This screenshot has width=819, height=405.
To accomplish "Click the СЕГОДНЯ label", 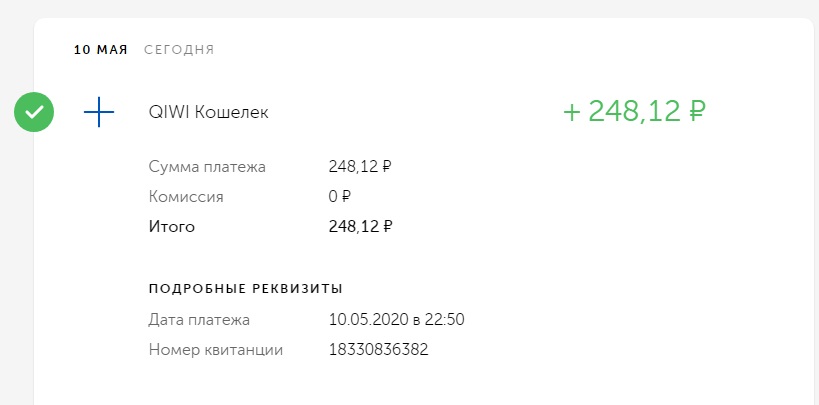I will 179,50.
